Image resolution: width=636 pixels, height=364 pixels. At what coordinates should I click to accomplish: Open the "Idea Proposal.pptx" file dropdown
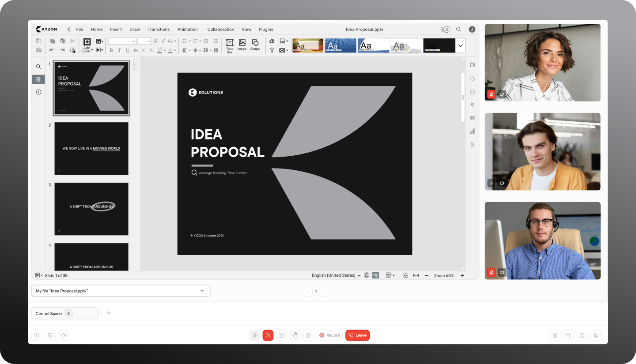[x=121, y=291]
